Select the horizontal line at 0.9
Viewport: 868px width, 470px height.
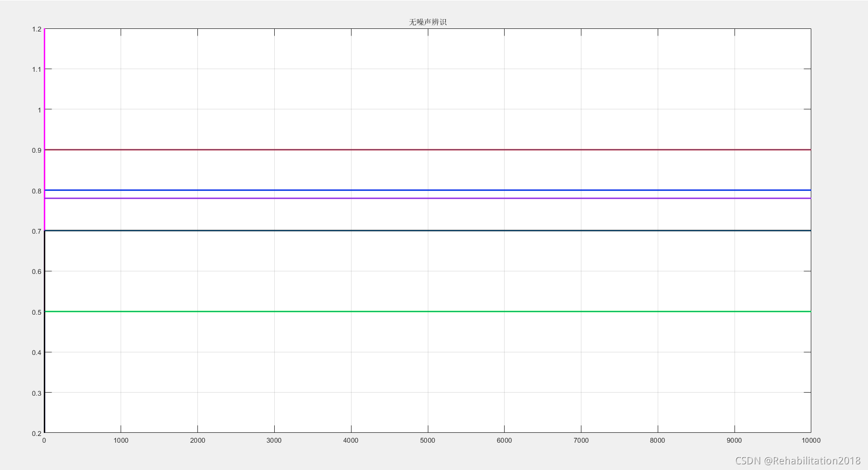click(x=428, y=150)
